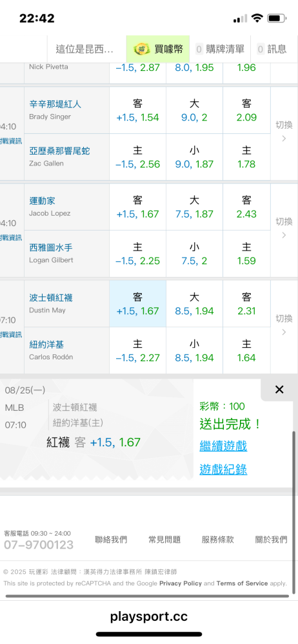Select 客 +1.5, 1.67 for 運動家
The height and width of the screenshot is (644, 298).
click(137, 207)
